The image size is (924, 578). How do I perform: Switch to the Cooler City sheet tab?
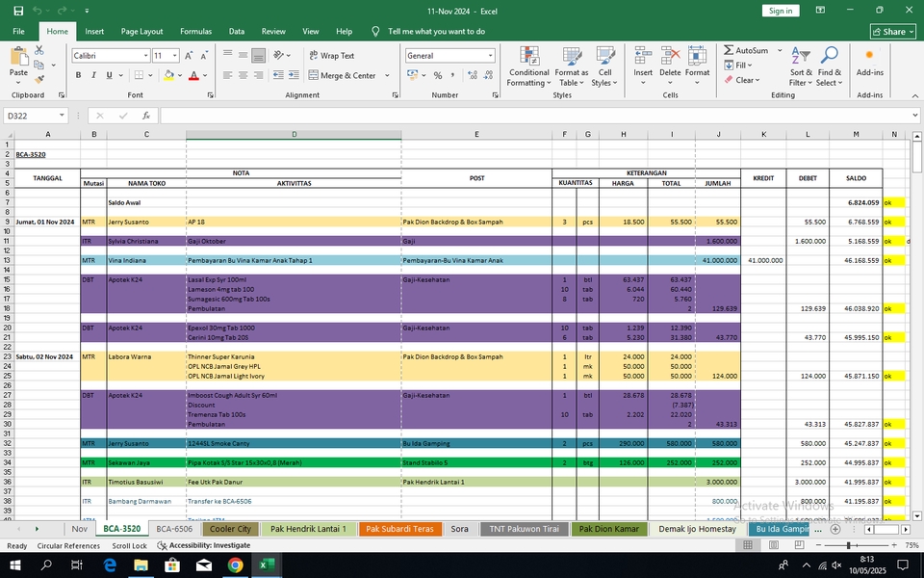[230, 529]
